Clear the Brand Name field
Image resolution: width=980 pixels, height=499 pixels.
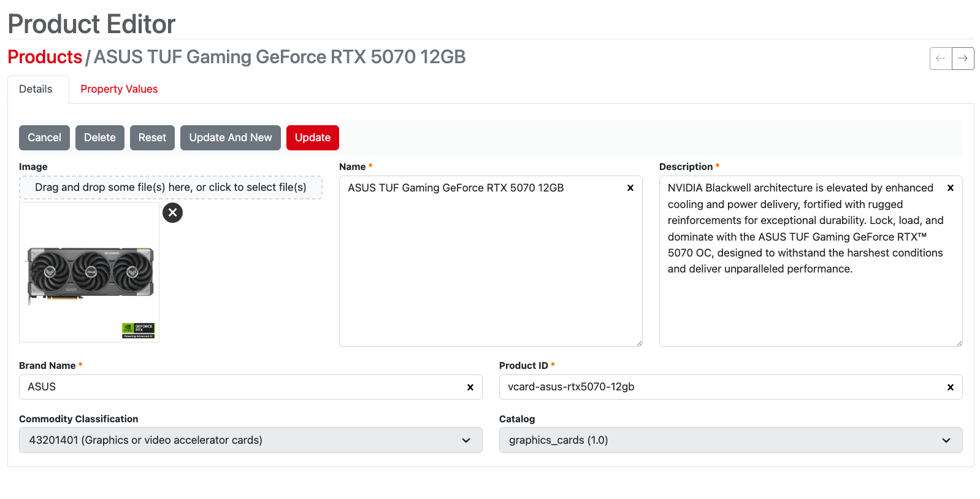pyautogui.click(x=470, y=387)
